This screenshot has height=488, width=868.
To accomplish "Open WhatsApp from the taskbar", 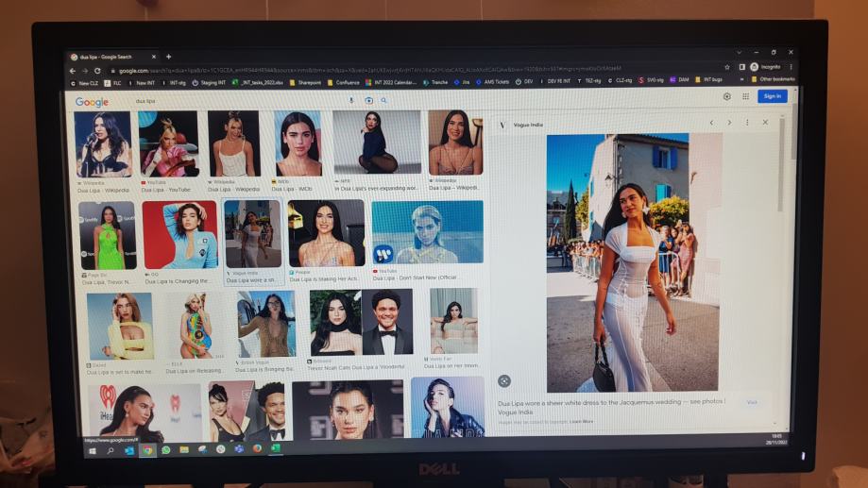I will [x=165, y=450].
